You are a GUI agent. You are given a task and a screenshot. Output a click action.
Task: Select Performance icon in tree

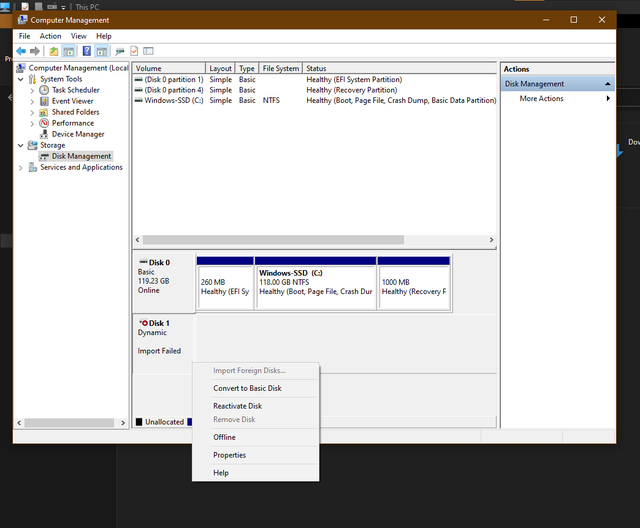tap(44, 123)
